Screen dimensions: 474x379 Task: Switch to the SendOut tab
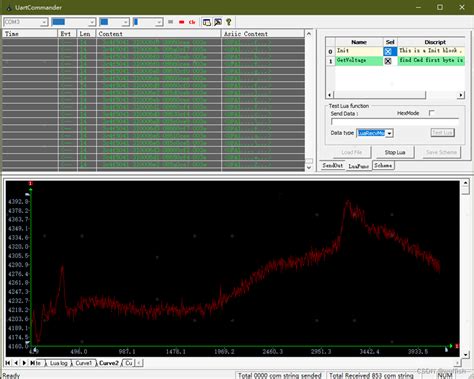pos(332,165)
